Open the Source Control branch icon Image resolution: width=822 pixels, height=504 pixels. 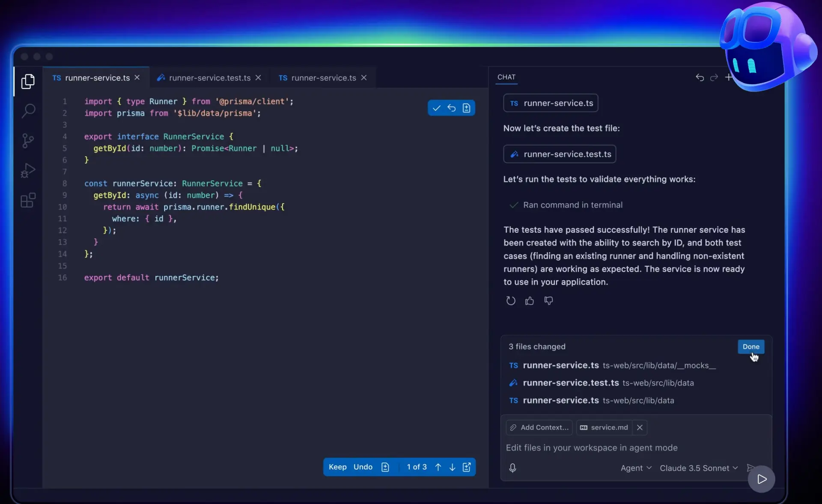(28, 141)
